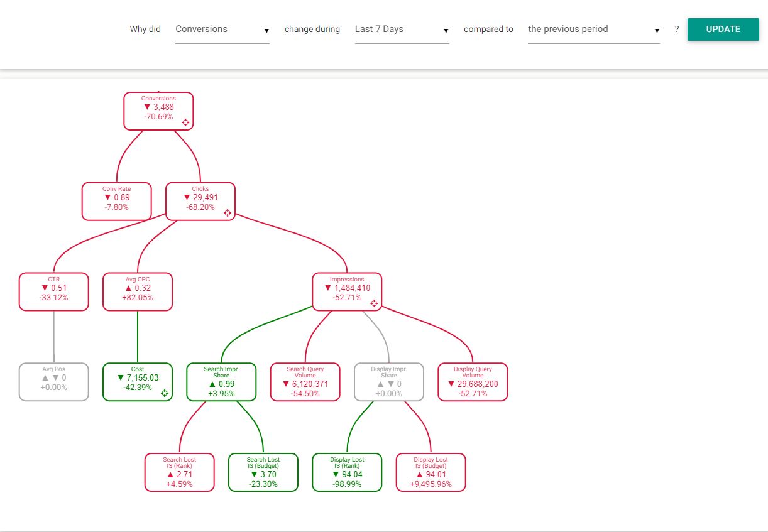The image size is (768, 532).
Task: Select the Search Lost IS (Rank) node
Action: pyautogui.click(x=180, y=472)
